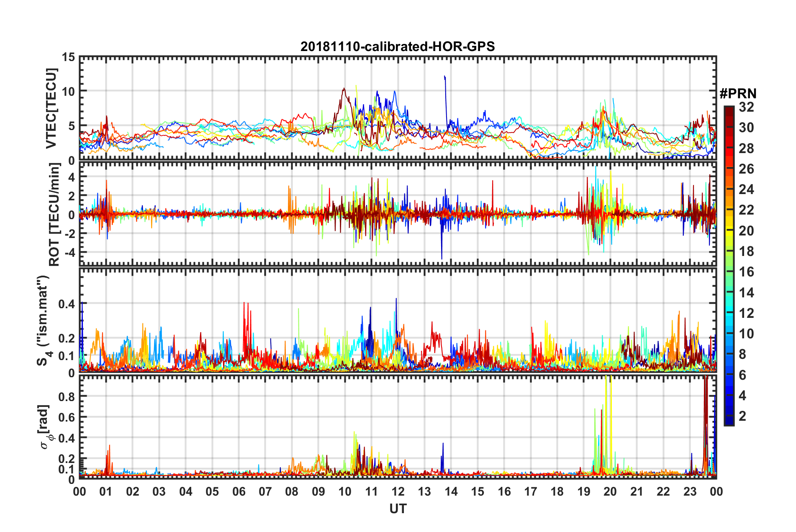The height and width of the screenshot is (532, 796).
Task: Click S4 axis tick label 0.2
Action: pos(67,338)
